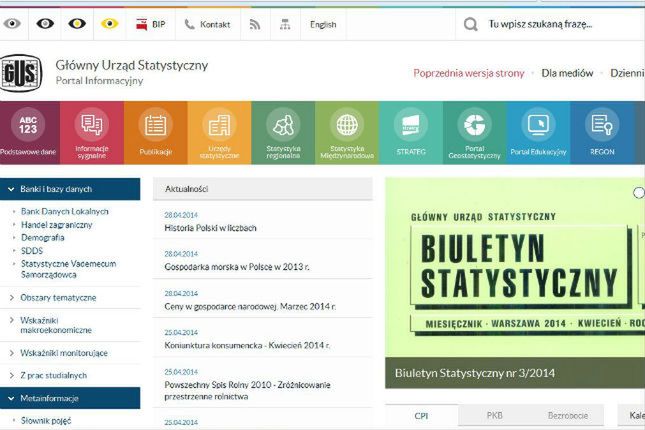Open Ceny w gospodarce narodowej news
Image resolution: width=645 pixels, height=430 pixels.
tap(250, 307)
